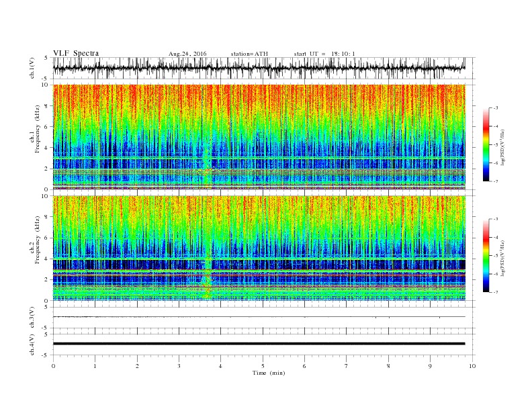This screenshot has height=411, width=532.
Task: Click the ch.4(V) axis label
Action: (x=32, y=345)
